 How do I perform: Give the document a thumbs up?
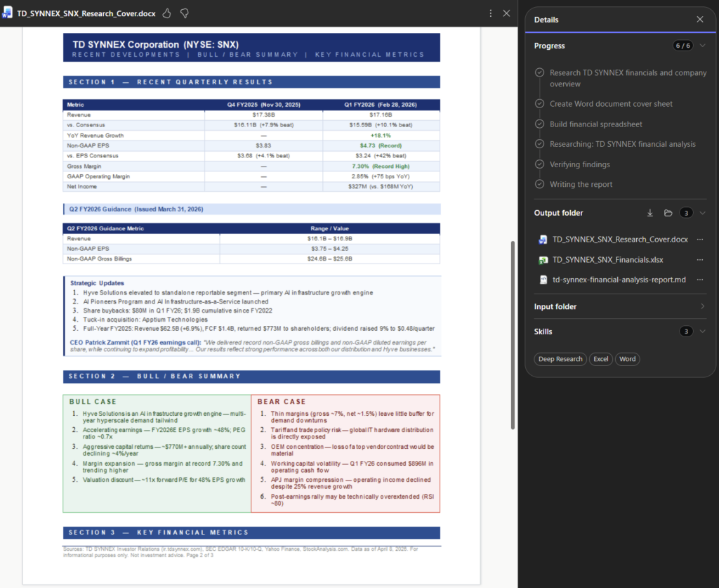[166, 13]
